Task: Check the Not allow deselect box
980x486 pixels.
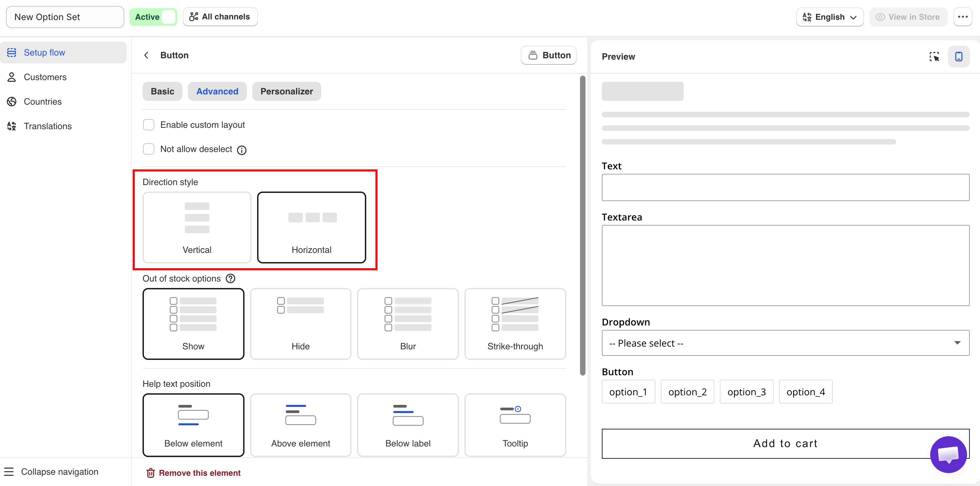Action: click(148, 149)
